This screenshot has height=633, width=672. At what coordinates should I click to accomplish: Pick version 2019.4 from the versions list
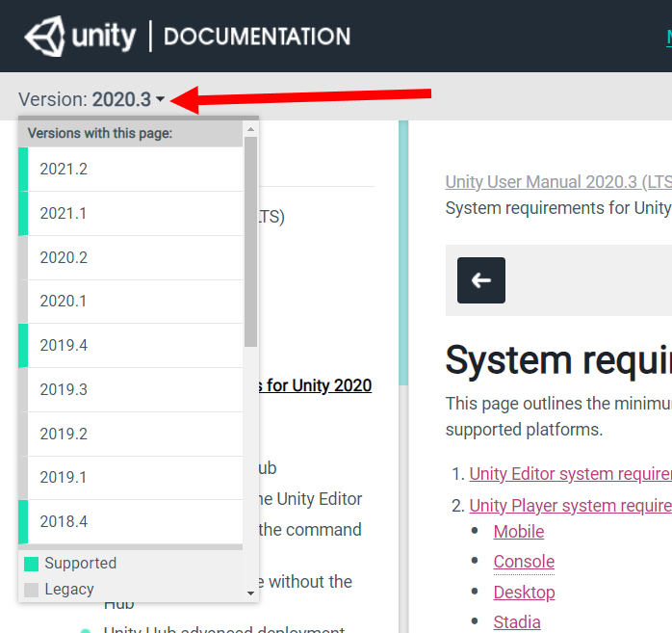tap(130, 345)
